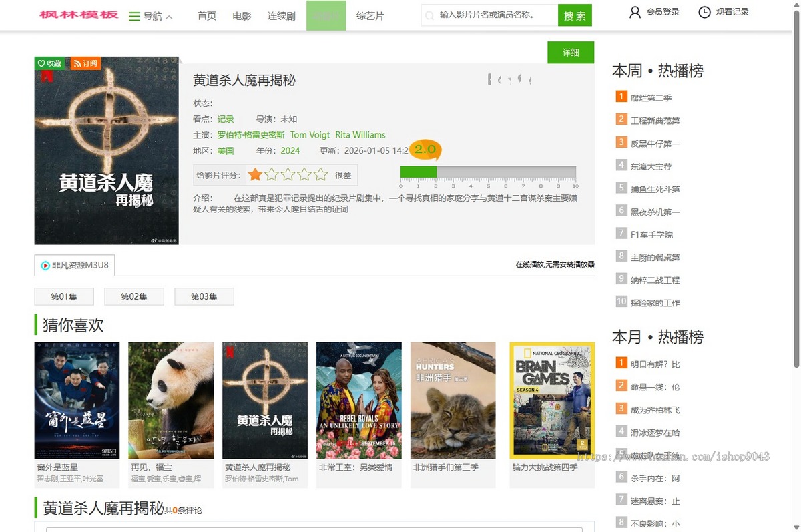Screen dimensions: 801x532
Task: Open monthly rank 6 杀手内在：阿
Action: tap(655, 478)
